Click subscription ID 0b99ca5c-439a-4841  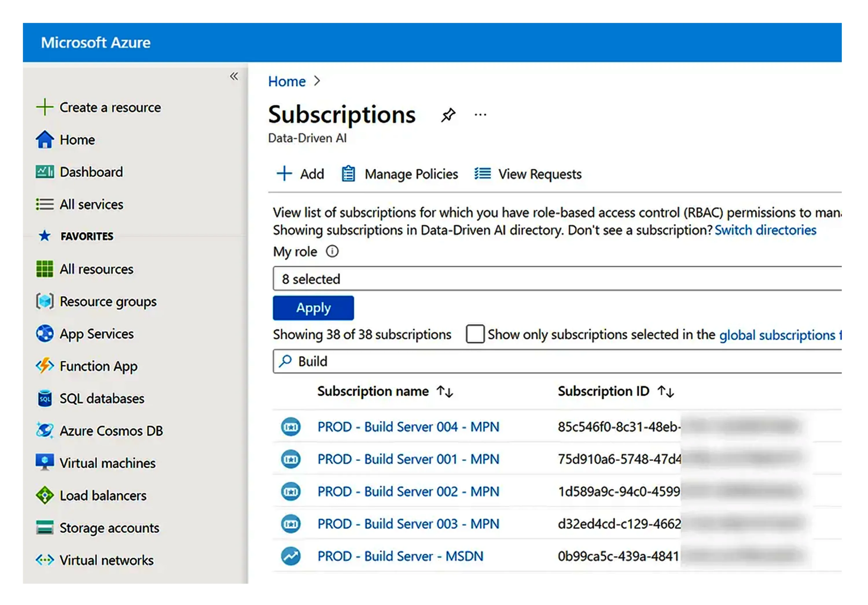pyautogui.click(x=619, y=556)
